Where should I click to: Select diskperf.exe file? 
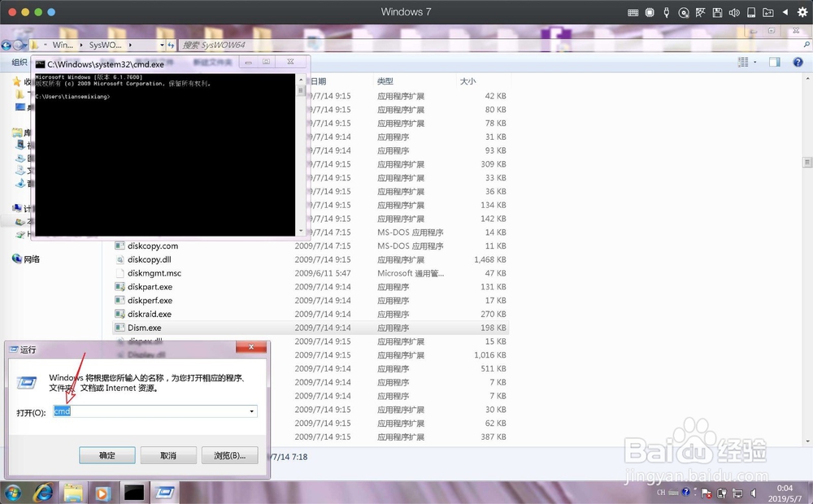click(150, 300)
